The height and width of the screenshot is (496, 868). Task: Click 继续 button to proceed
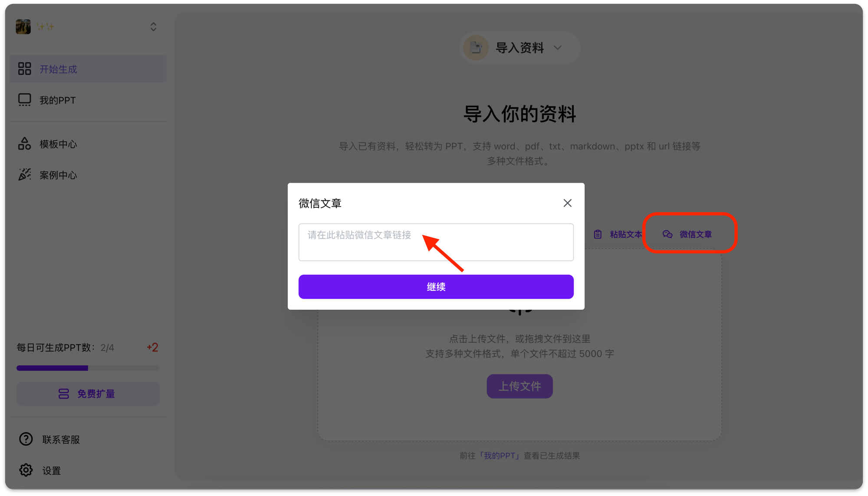tap(436, 286)
